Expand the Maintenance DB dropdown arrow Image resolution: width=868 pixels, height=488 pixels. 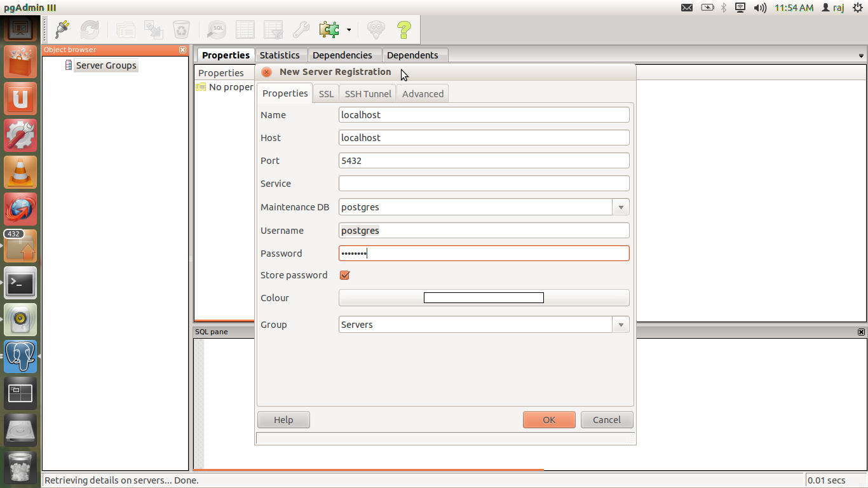click(x=621, y=207)
